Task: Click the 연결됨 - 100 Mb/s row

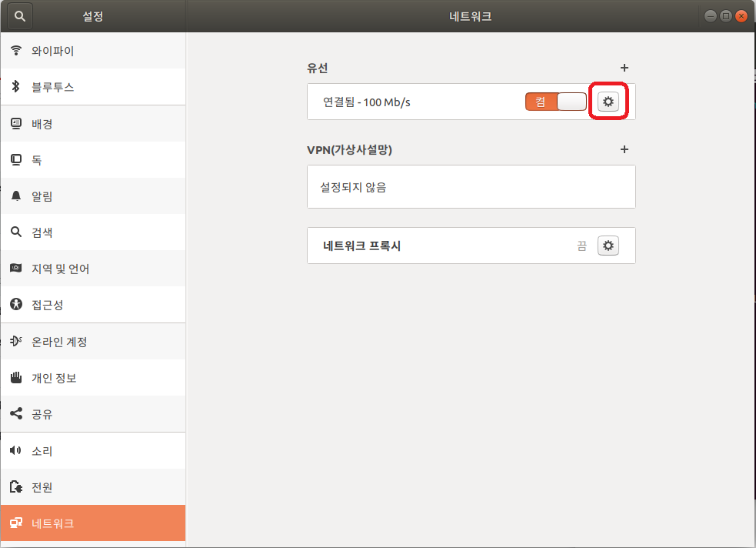Action: click(x=471, y=102)
